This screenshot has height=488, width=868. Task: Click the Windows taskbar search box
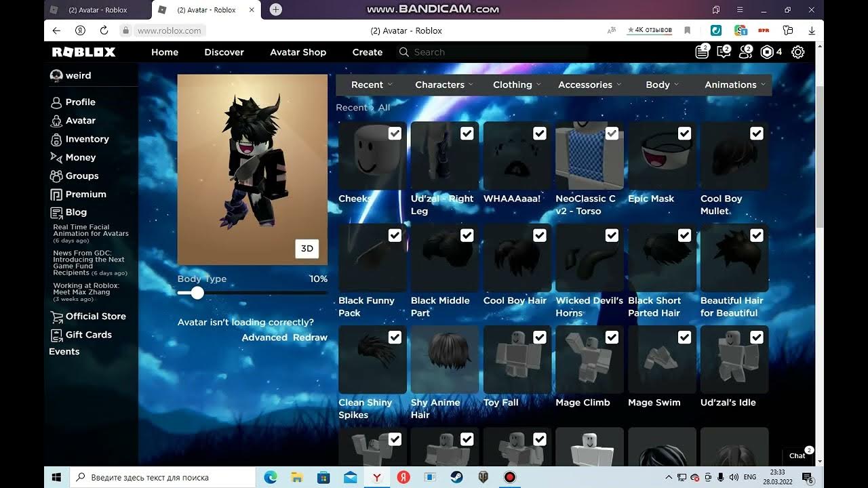tap(163, 477)
